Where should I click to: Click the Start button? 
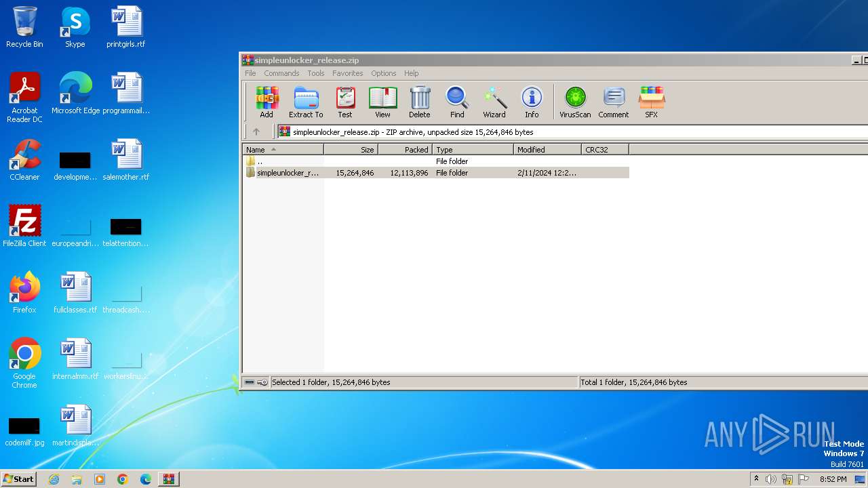click(x=19, y=479)
